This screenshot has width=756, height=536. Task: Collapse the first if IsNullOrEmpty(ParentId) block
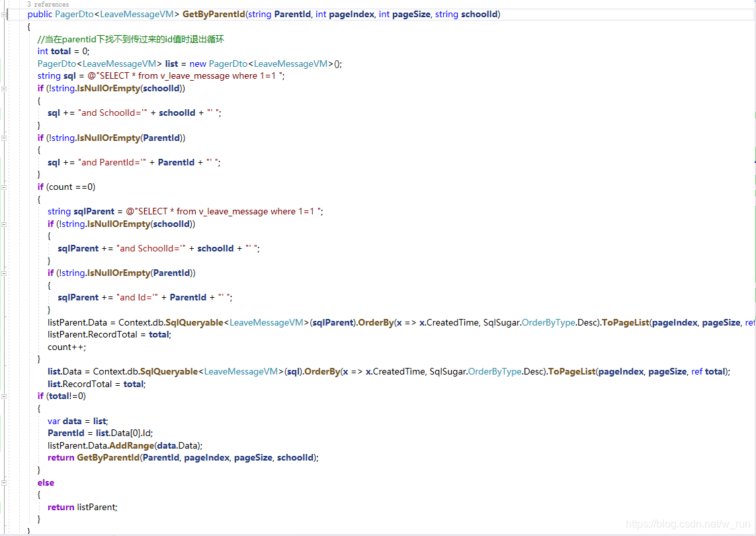tap(4, 138)
